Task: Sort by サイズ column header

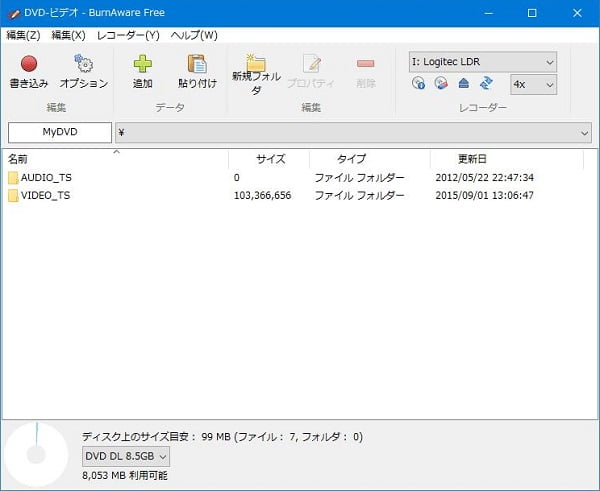Action: point(271,159)
